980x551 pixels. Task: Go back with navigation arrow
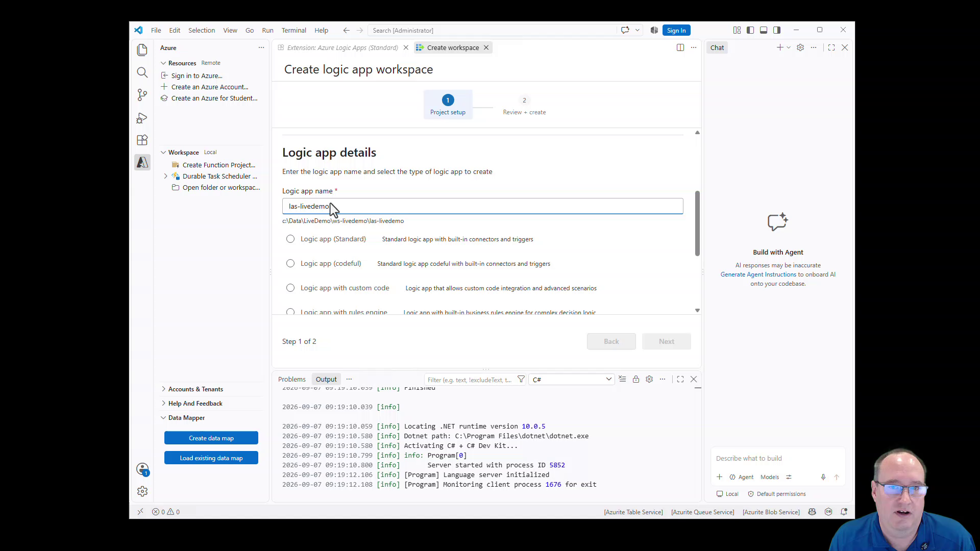click(x=347, y=30)
